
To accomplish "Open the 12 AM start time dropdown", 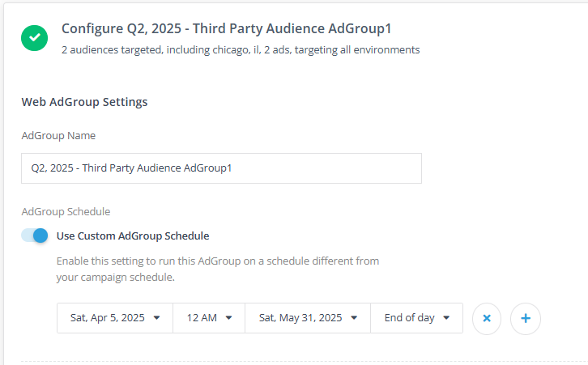I will (x=208, y=318).
